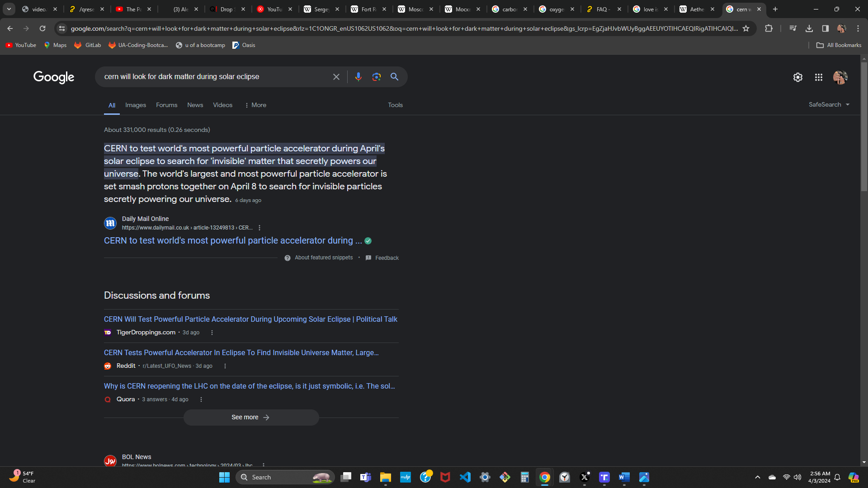Open Oasis bookmark
868x488 pixels.
click(x=244, y=45)
